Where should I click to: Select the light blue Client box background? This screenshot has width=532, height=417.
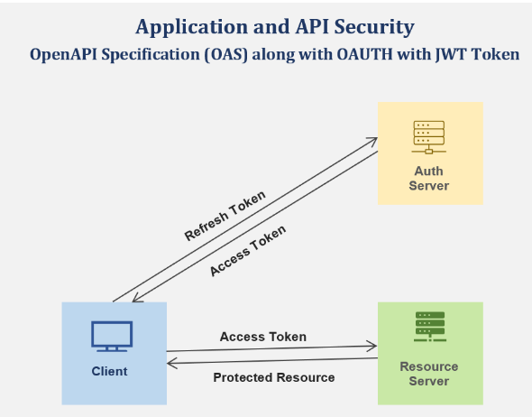coord(115,354)
